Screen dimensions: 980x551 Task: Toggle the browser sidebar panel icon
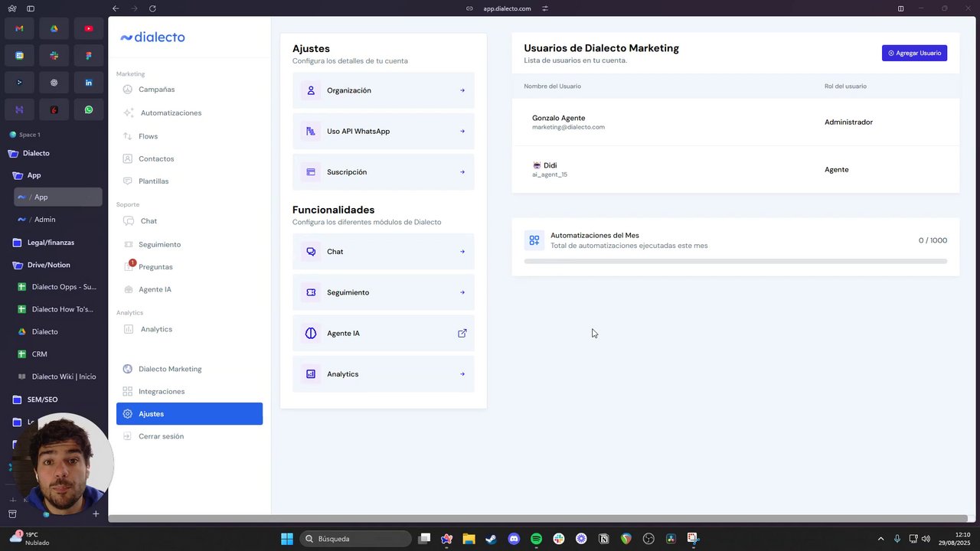coord(31,8)
